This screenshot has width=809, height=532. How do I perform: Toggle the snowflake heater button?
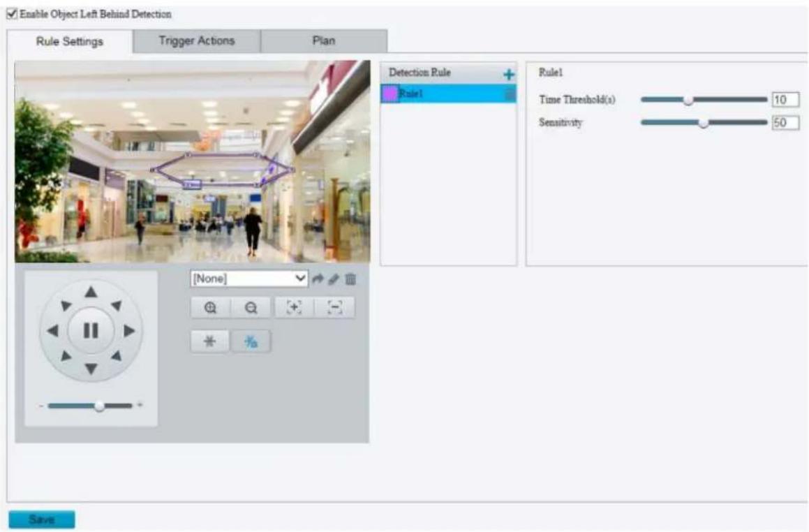click(209, 341)
